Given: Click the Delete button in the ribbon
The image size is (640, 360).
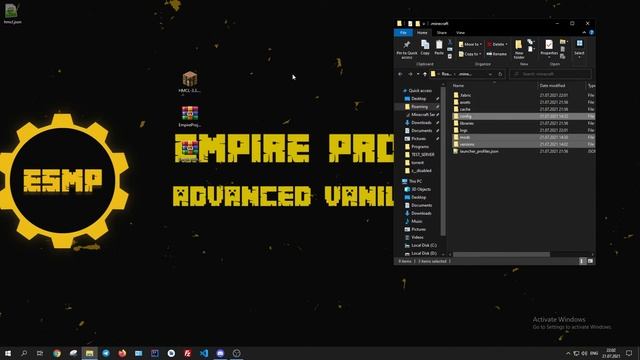Looking at the screenshot, I should (x=497, y=44).
